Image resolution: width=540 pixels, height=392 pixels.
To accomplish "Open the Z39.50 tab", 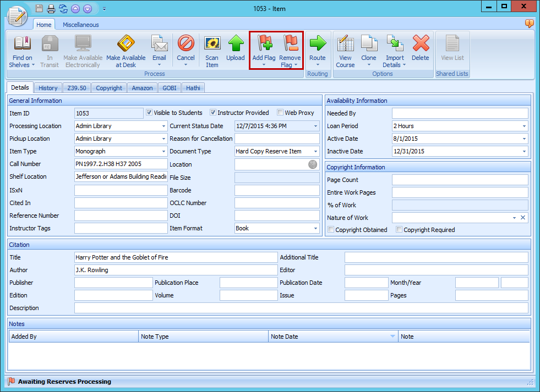I will pyautogui.click(x=77, y=87).
